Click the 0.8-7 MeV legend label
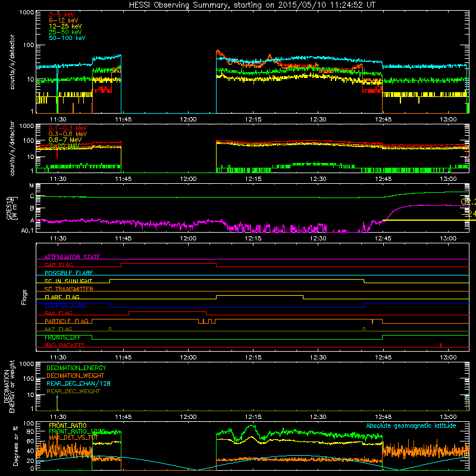Image resolution: width=476 pixels, height=476 pixels. point(65,140)
